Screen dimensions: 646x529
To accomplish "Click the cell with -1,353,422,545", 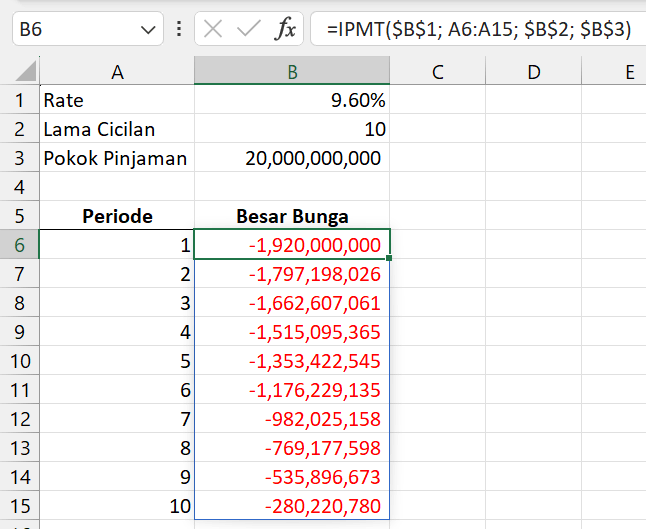I will [292, 361].
